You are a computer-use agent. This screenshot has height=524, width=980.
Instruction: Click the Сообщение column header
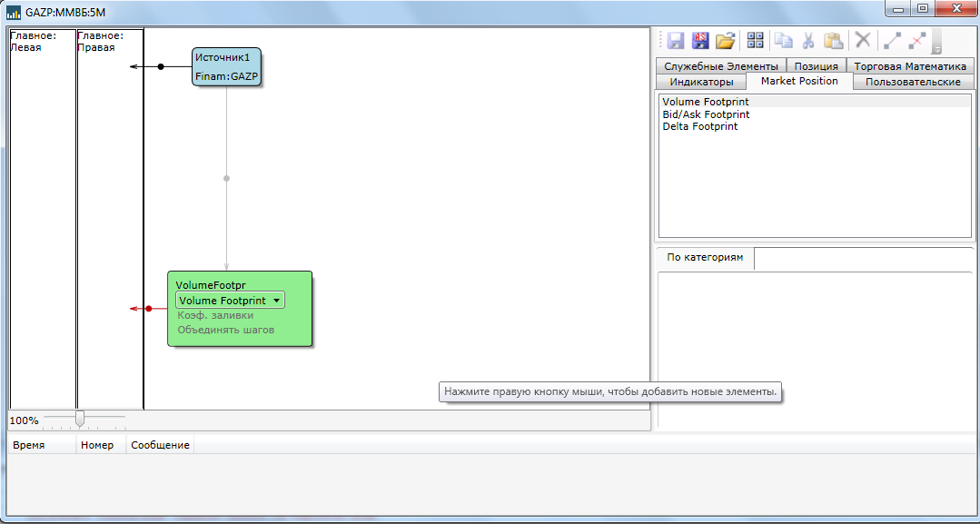tap(160, 445)
